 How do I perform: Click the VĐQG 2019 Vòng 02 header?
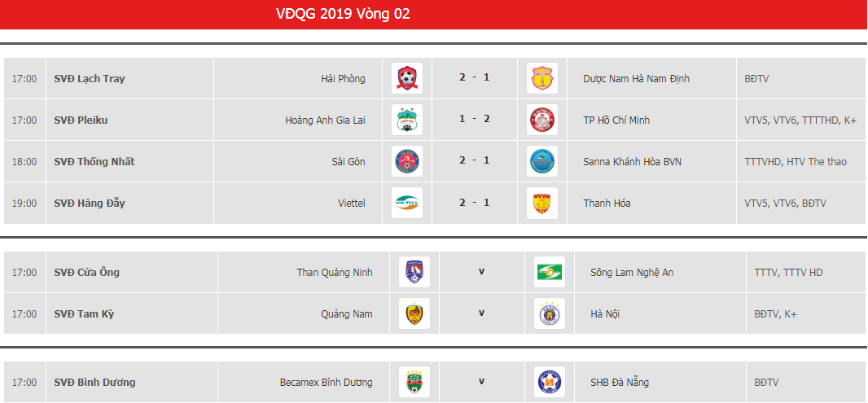tap(343, 14)
